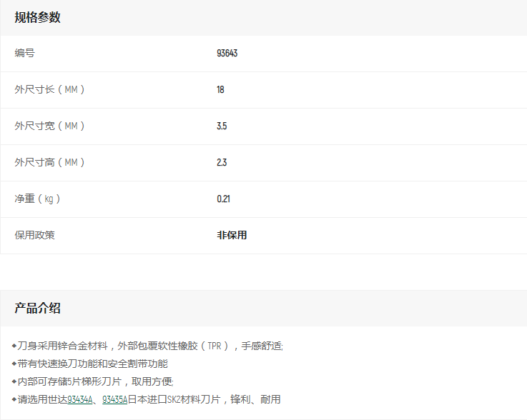Image resolution: width=527 pixels, height=420 pixels.
Task: Click the 净重（kg） label
Action: (x=37, y=199)
